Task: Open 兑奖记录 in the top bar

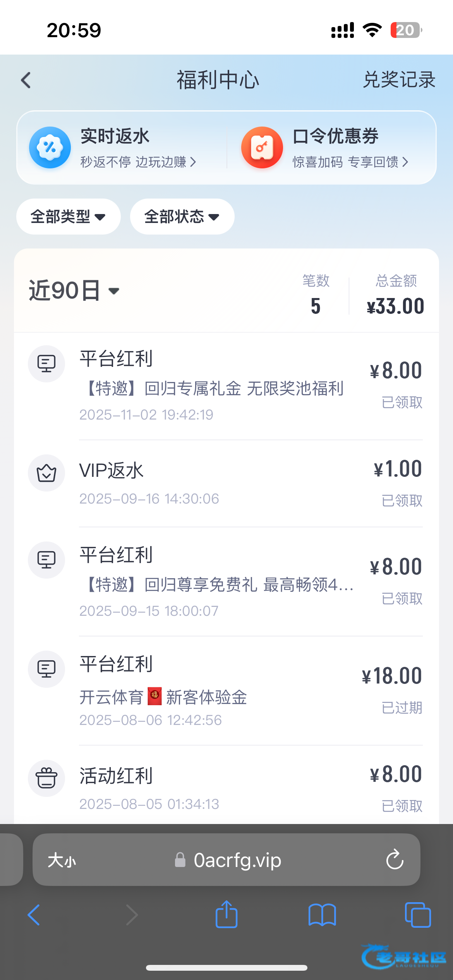Action: [x=399, y=80]
